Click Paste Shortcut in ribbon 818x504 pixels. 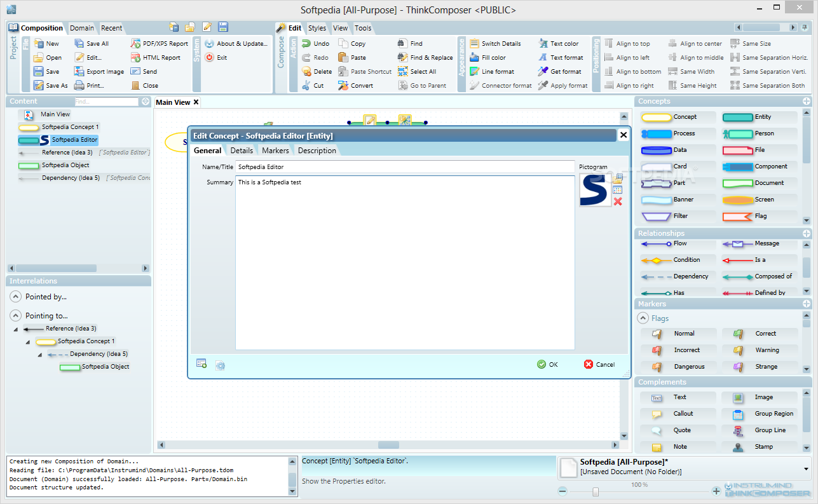(x=365, y=72)
